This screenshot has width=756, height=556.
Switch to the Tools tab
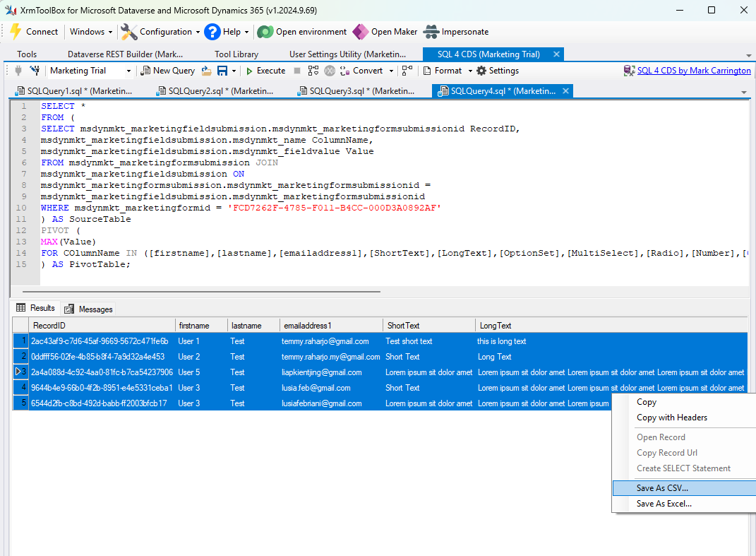(27, 54)
